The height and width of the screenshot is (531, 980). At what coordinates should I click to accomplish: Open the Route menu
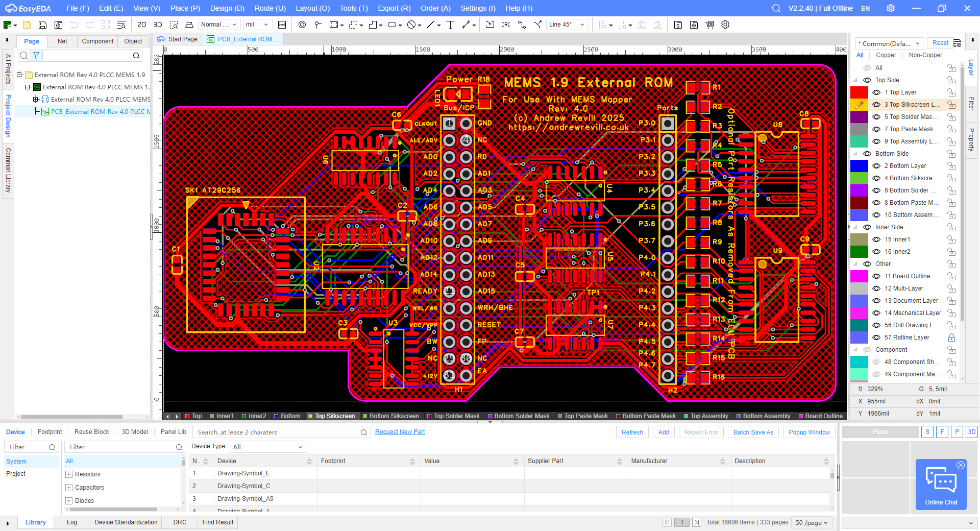coord(270,8)
